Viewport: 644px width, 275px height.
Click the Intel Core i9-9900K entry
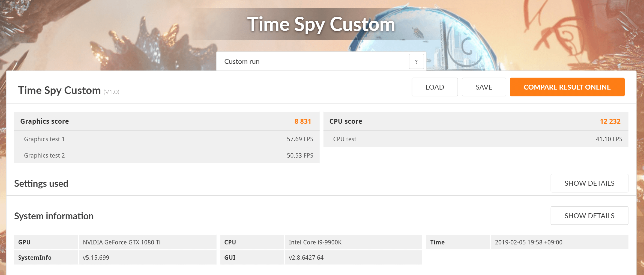pos(315,242)
